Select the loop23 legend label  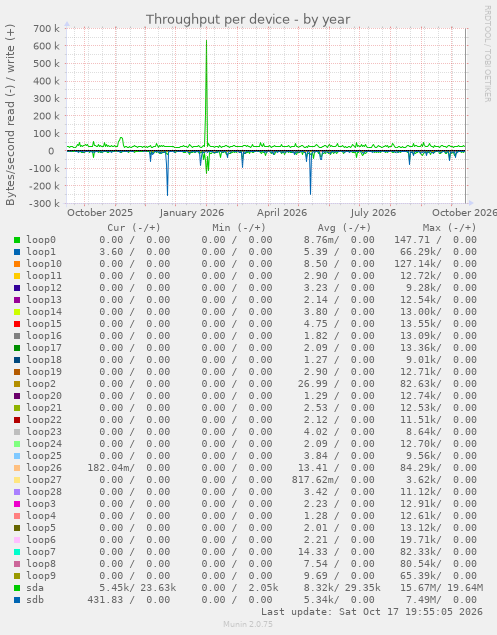(44, 432)
